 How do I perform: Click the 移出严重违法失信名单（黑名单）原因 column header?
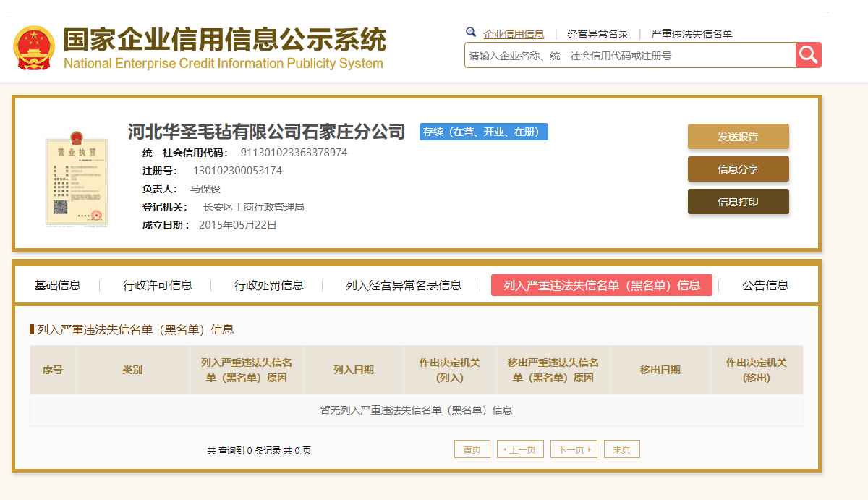click(553, 370)
